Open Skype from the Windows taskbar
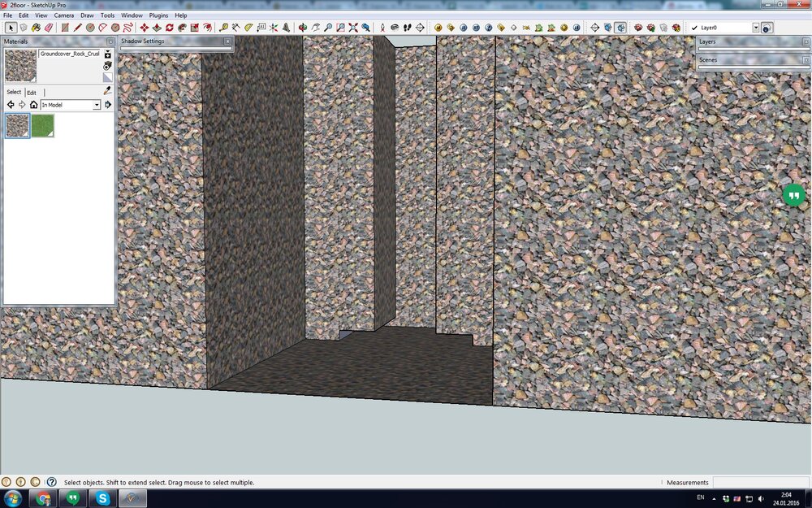The image size is (812, 508). click(x=103, y=498)
